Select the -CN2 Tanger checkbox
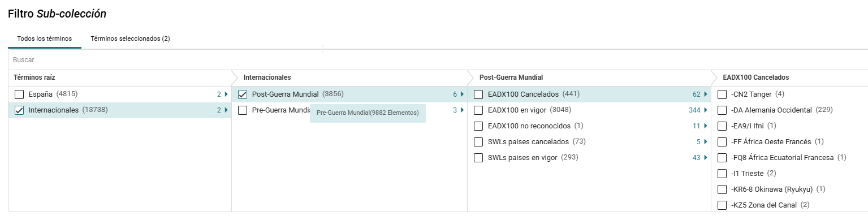This screenshot has height=220, width=868. [722, 94]
